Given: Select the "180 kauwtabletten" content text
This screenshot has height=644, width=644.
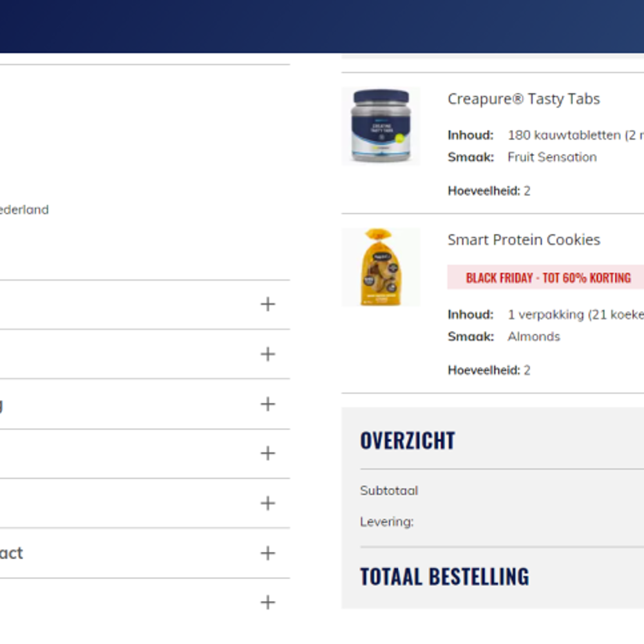Looking at the screenshot, I should coord(564,135).
